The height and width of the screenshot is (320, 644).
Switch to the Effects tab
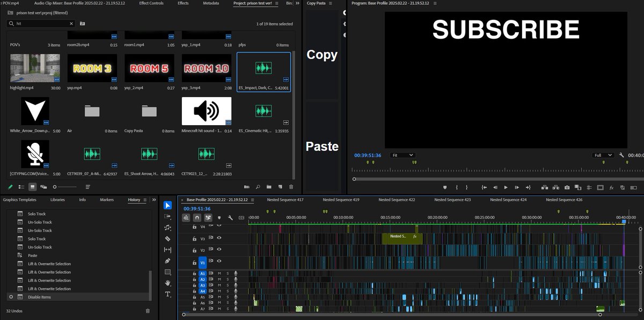point(183,3)
